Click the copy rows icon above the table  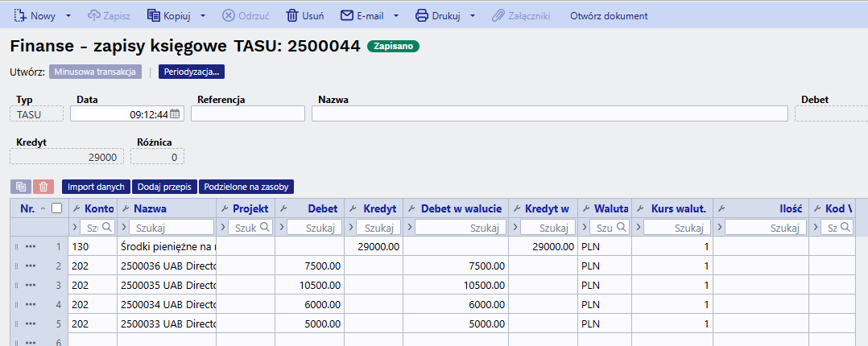[20, 187]
